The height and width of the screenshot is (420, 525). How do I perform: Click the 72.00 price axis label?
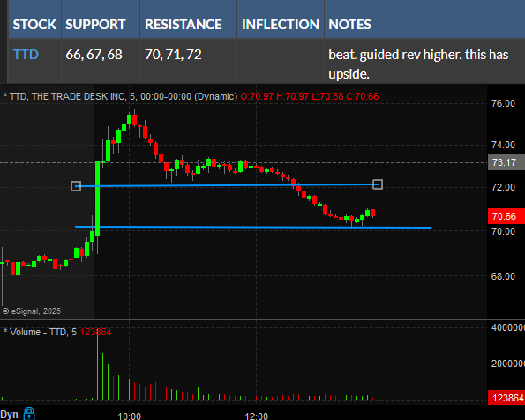click(503, 187)
